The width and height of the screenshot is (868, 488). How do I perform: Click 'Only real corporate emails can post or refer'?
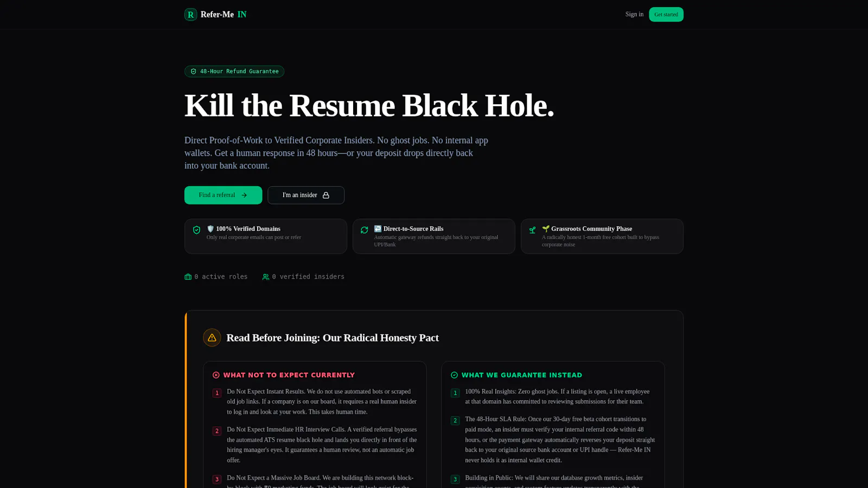254,237
